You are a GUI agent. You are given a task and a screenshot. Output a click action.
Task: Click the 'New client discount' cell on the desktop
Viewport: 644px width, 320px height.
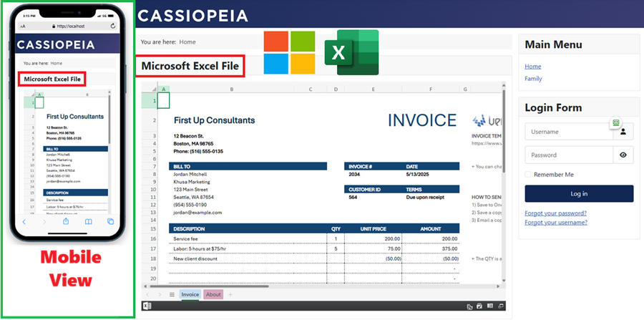point(195,259)
